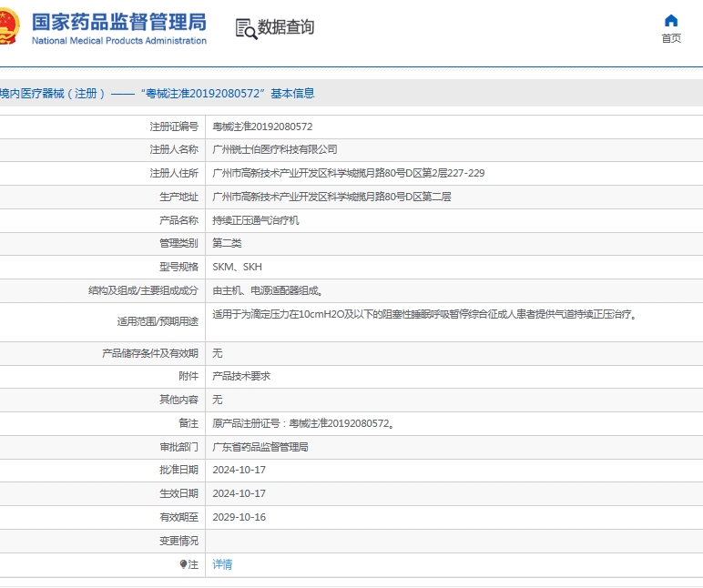
Task: Select effective date 2024-10-17 in 生效日期 row
Action: click(239, 494)
